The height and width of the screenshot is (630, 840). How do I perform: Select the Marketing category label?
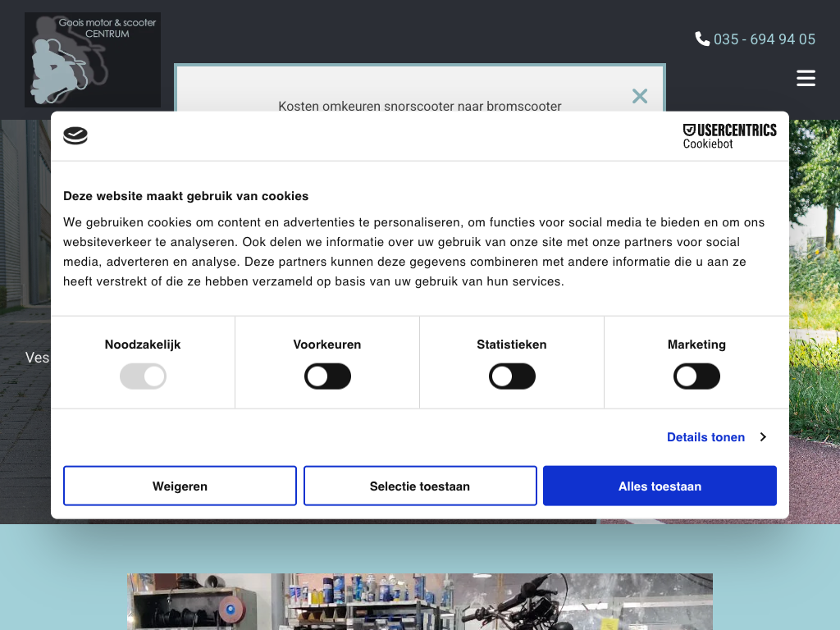696,345
